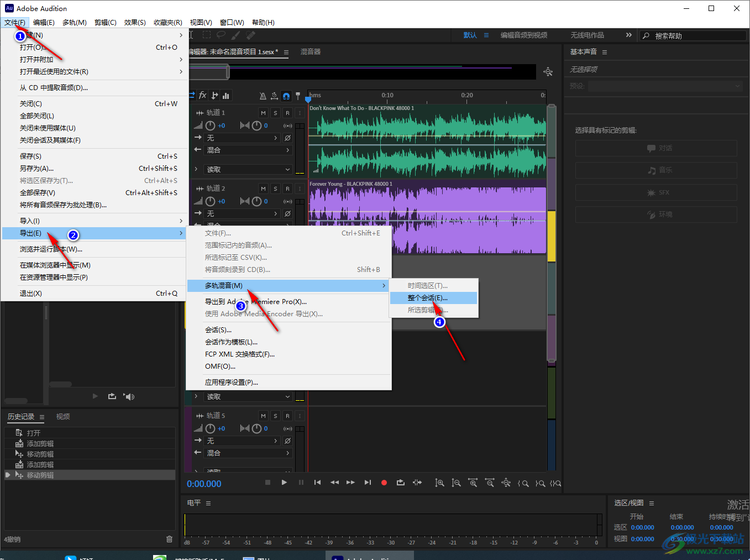The image size is (750, 560).
Task: Zoom out amplitude icon
Action: click(456, 483)
